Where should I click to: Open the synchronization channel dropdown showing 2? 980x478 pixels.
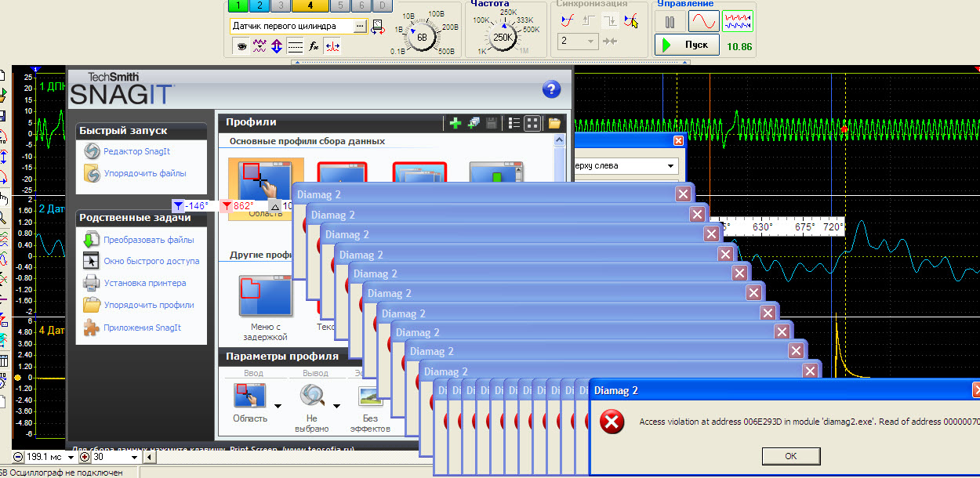pos(578,41)
